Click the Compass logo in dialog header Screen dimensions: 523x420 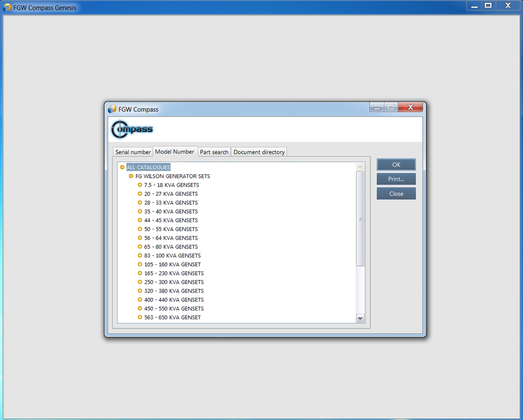click(x=132, y=129)
